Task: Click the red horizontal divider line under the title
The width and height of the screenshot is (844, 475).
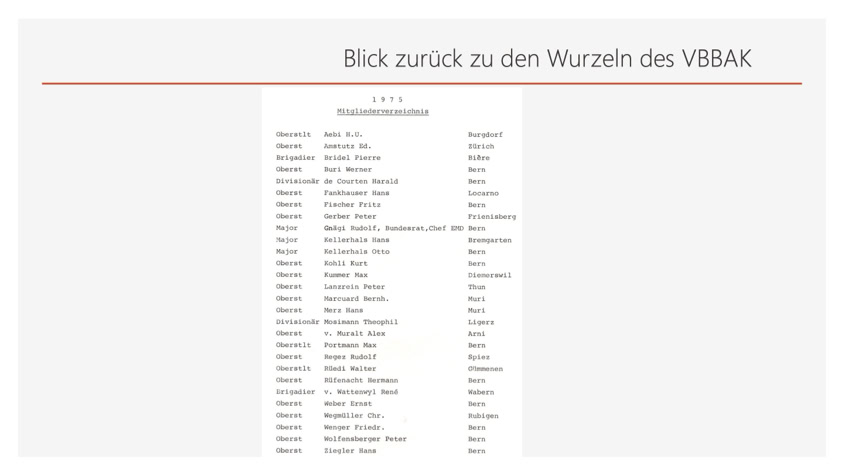Action: (x=421, y=83)
